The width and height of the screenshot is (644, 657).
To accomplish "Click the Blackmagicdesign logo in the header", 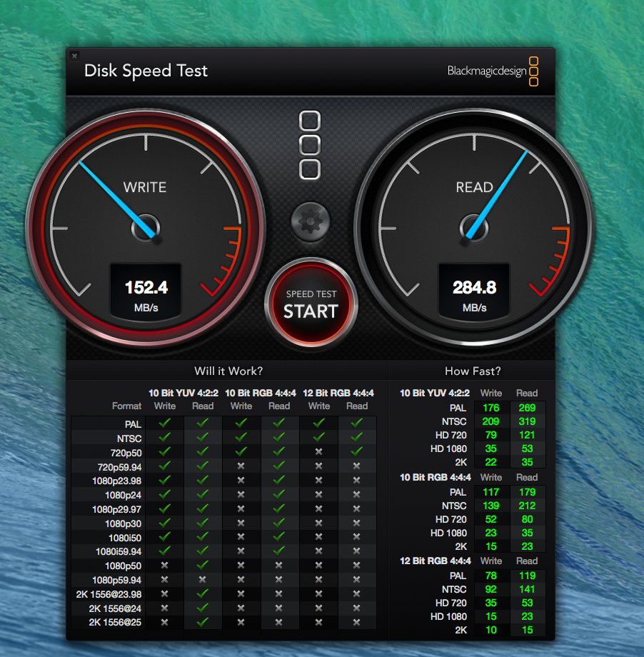I will click(x=493, y=71).
